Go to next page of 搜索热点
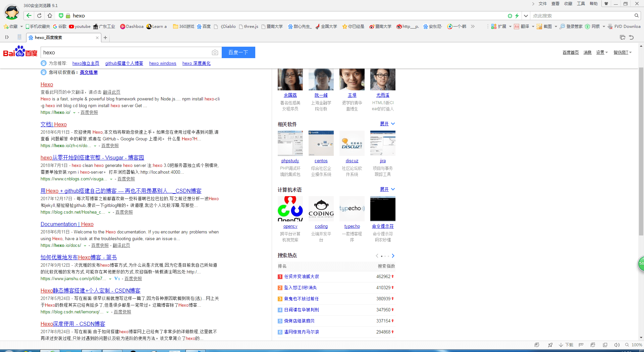 pos(393,256)
